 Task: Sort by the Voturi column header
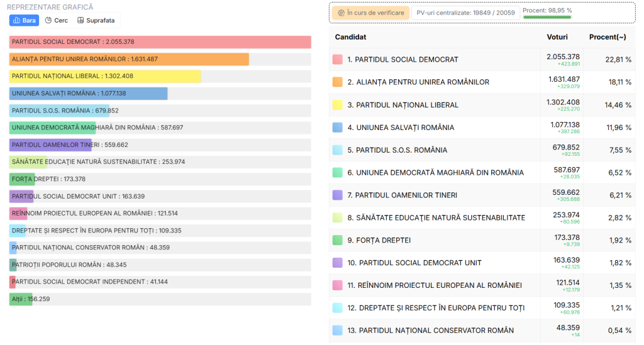(557, 37)
